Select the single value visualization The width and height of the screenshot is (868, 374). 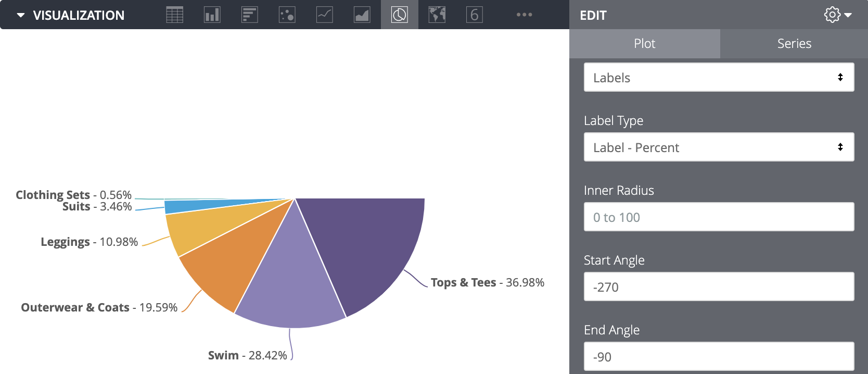click(475, 15)
